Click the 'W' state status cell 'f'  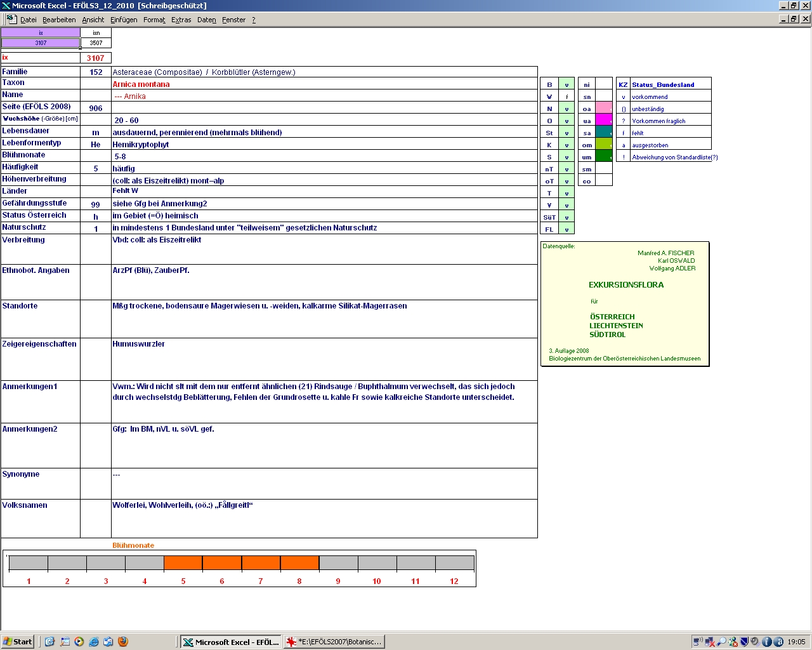point(566,96)
